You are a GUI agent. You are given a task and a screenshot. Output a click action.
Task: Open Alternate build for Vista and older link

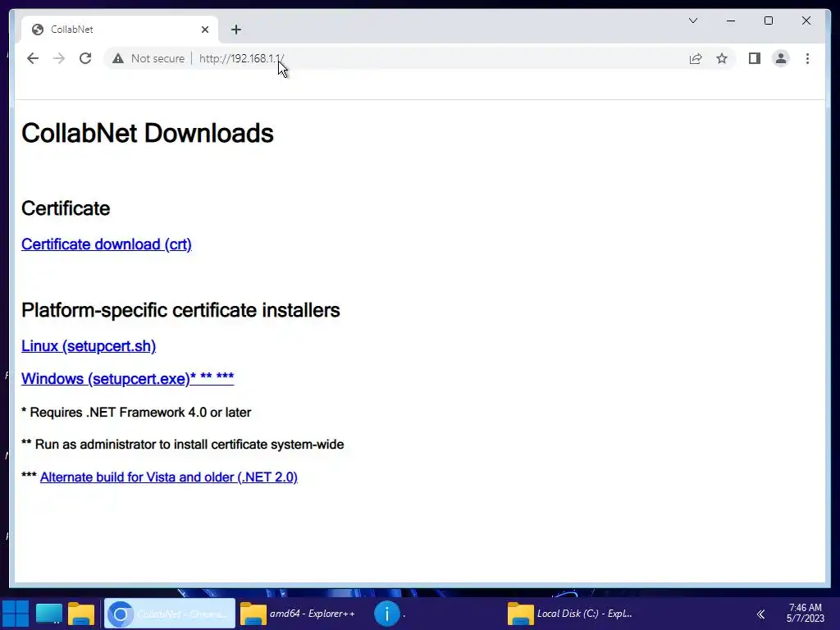pyautogui.click(x=169, y=477)
